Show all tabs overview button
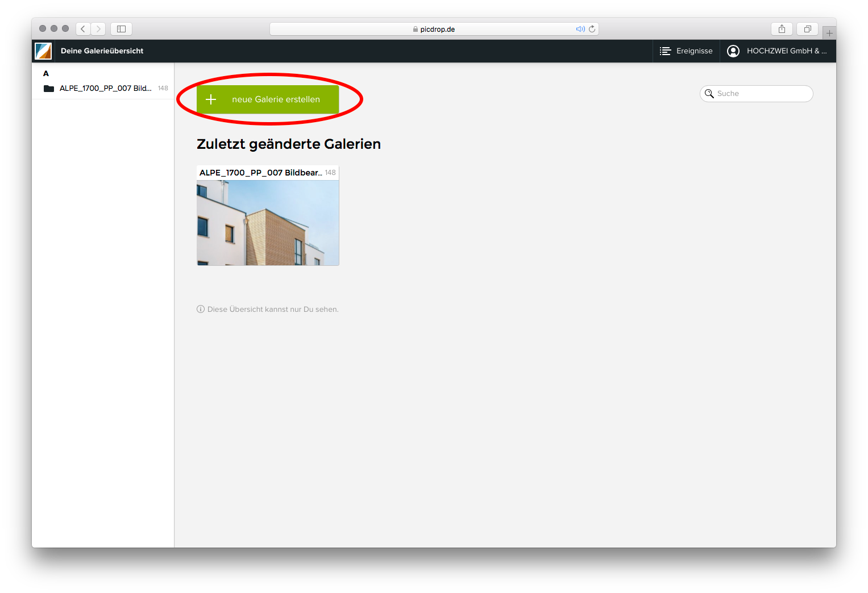Image resolution: width=868 pixels, height=593 pixels. pos(807,29)
